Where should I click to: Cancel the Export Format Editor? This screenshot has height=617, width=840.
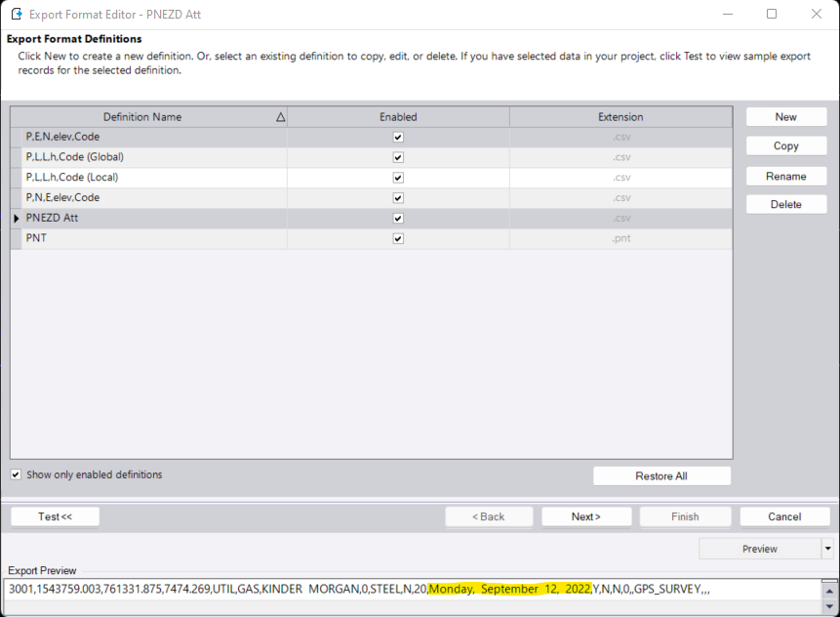pos(784,515)
